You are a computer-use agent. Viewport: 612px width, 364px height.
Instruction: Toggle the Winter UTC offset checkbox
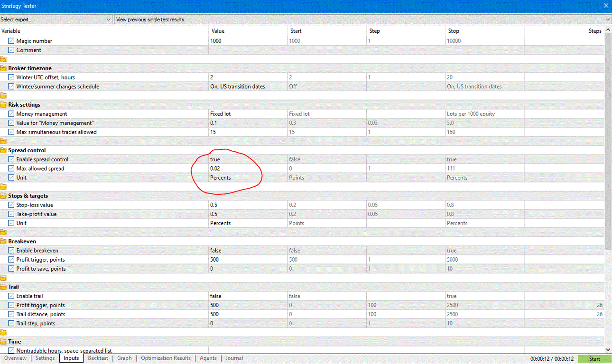[11, 77]
